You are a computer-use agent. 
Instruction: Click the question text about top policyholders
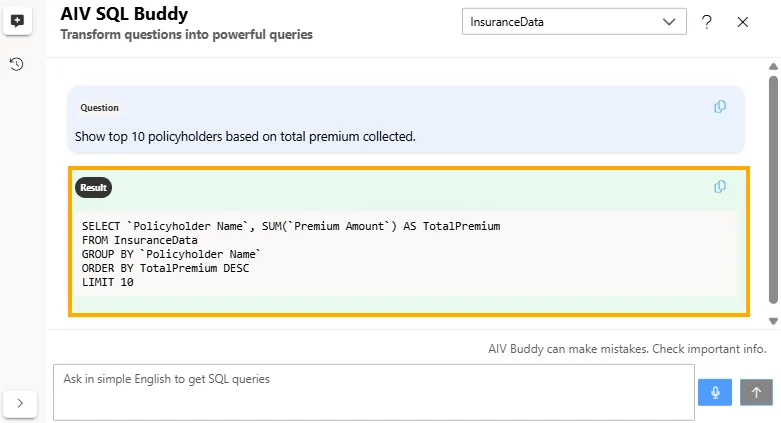tap(245, 135)
